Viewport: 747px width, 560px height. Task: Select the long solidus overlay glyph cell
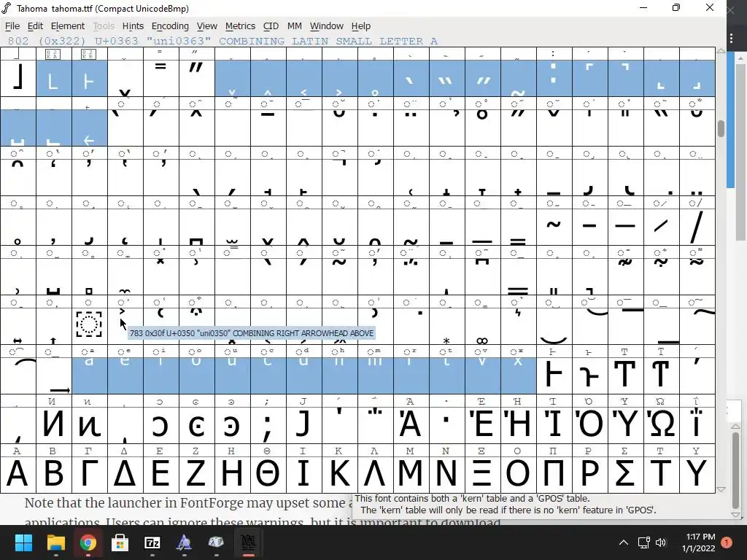(697, 227)
